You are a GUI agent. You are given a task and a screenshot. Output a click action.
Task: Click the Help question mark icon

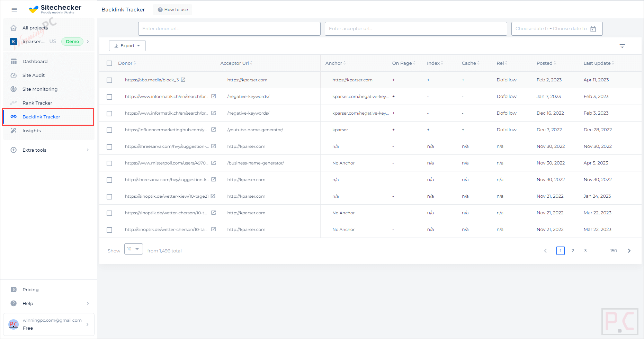[x=14, y=303]
